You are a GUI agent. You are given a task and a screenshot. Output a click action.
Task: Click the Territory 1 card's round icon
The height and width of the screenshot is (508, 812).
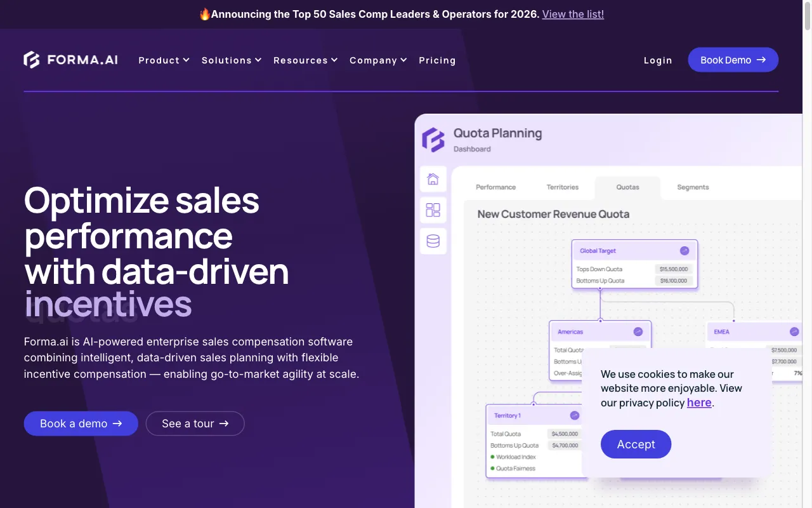575,415
